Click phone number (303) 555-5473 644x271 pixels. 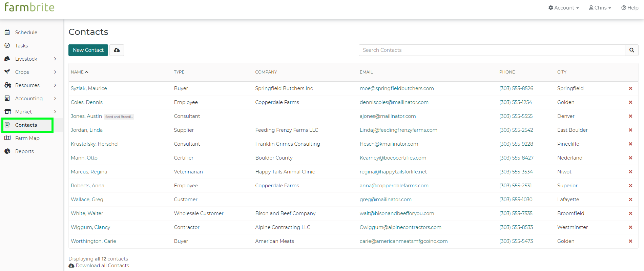516,241
